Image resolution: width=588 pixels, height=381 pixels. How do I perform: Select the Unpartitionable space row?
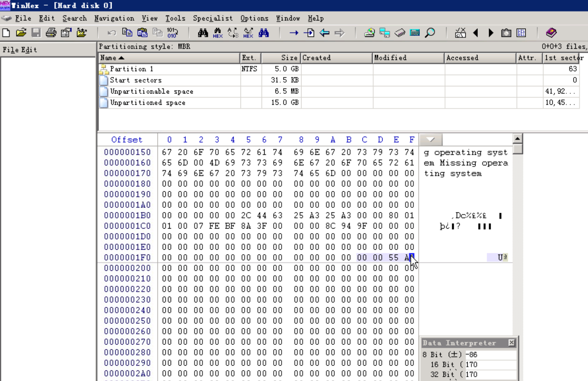(340, 91)
